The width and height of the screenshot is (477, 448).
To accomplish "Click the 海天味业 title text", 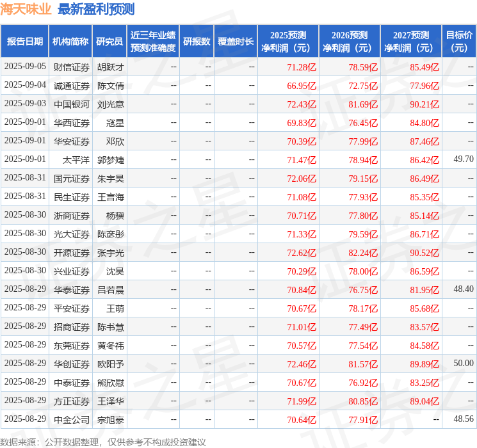I will [x=26, y=9].
